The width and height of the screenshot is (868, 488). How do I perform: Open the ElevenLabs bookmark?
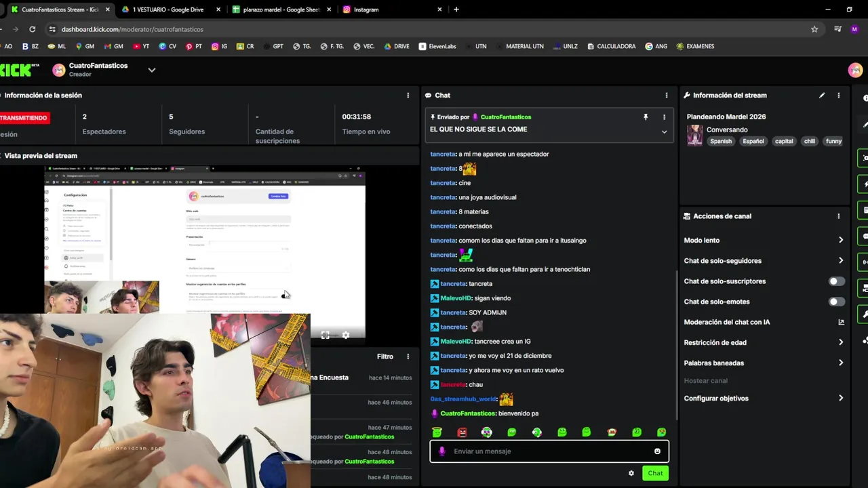[x=437, y=46]
